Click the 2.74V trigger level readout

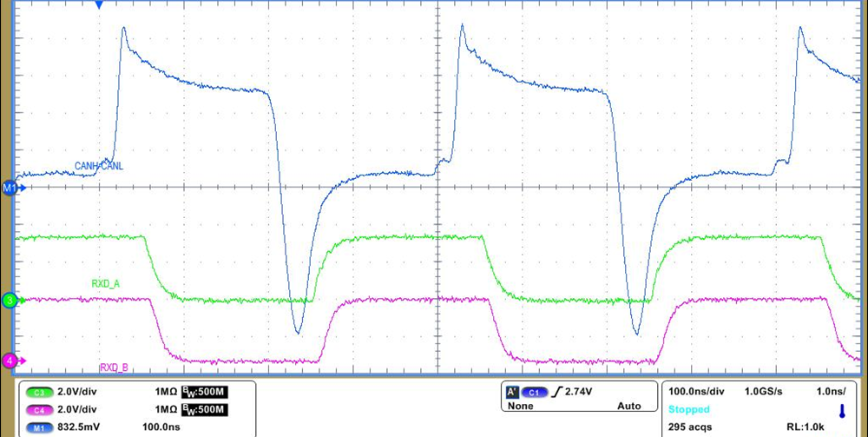[x=579, y=392]
